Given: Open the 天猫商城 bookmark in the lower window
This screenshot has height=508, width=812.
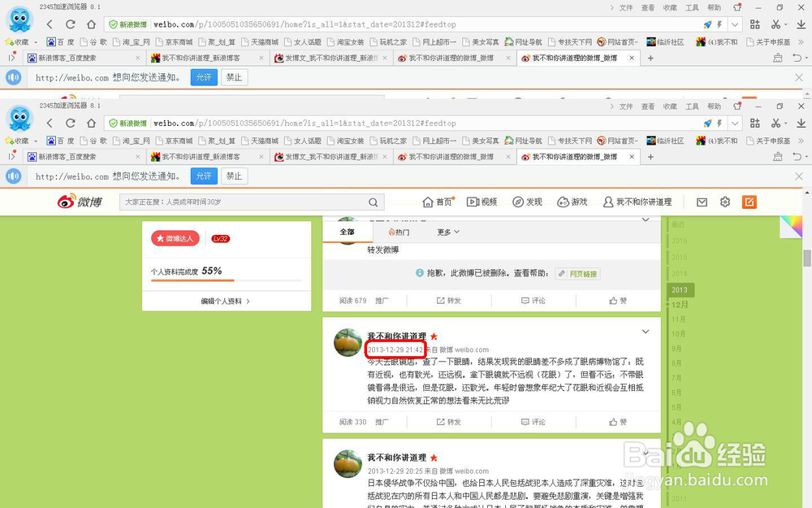Looking at the screenshot, I should pos(260,141).
